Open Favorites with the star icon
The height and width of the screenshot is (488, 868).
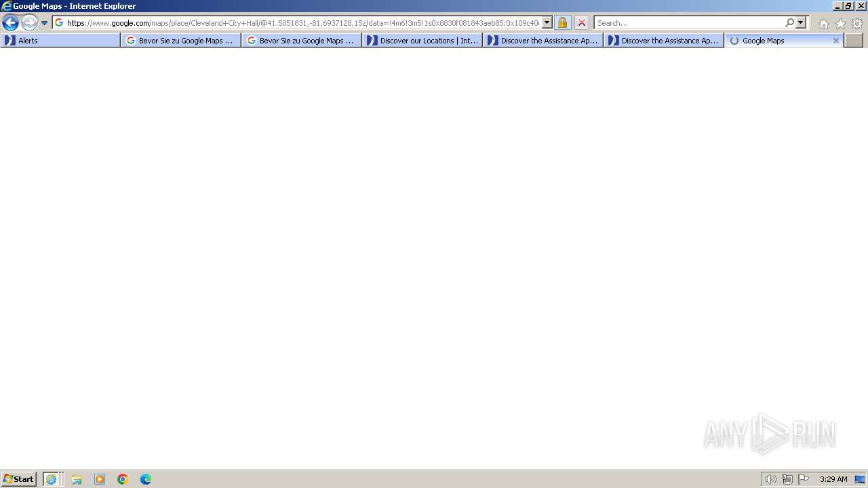pyautogui.click(x=840, y=24)
